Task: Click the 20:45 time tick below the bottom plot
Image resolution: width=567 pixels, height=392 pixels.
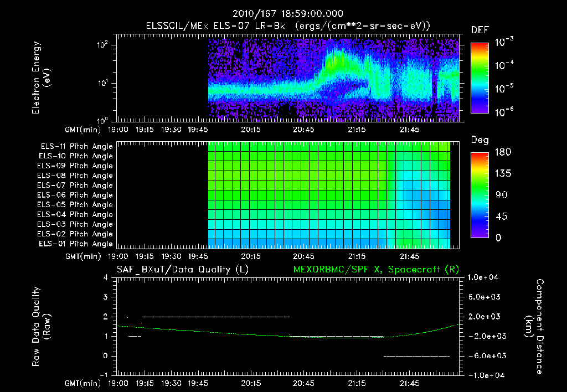Action: click(304, 383)
